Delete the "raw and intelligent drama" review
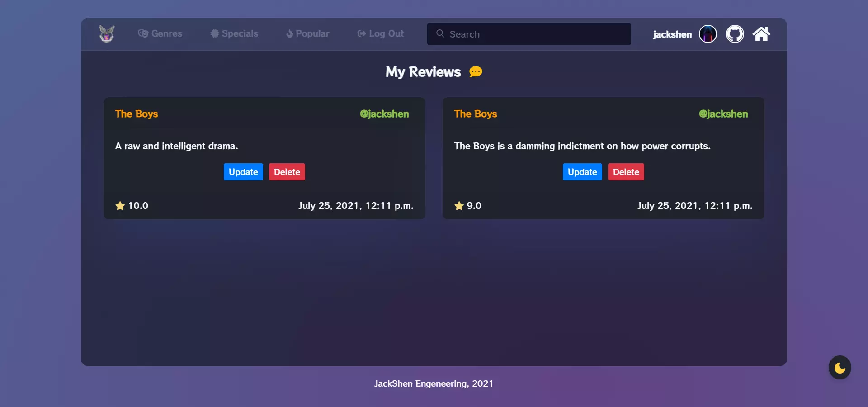868x407 pixels. [x=287, y=172]
